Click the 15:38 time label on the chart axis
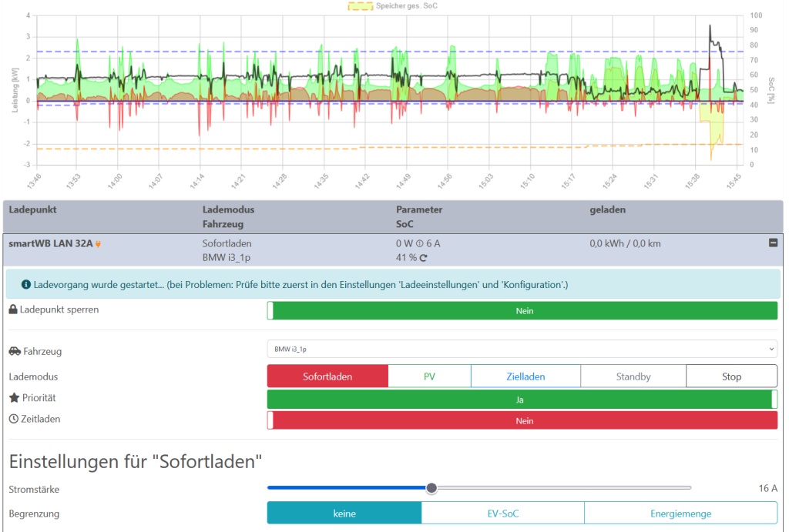Image resolution: width=789 pixels, height=532 pixels. 692,181
